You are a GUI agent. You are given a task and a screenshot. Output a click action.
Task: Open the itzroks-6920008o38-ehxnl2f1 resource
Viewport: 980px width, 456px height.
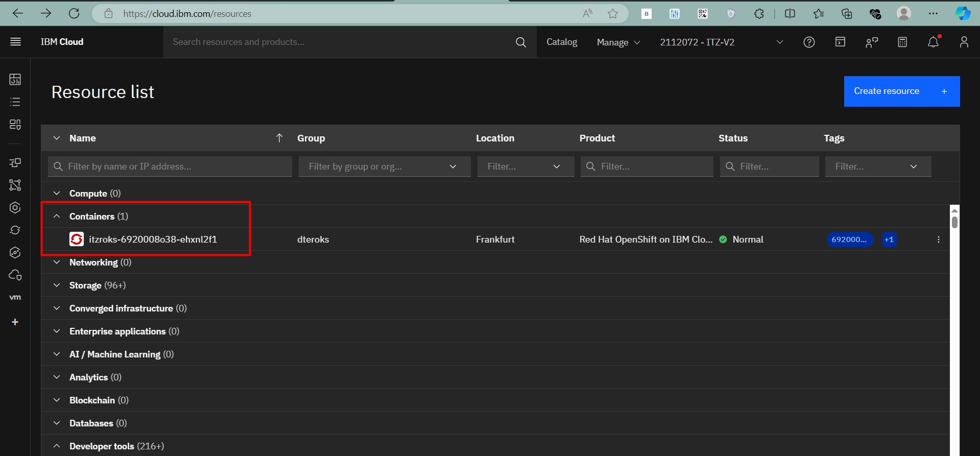(x=153, y=239)
